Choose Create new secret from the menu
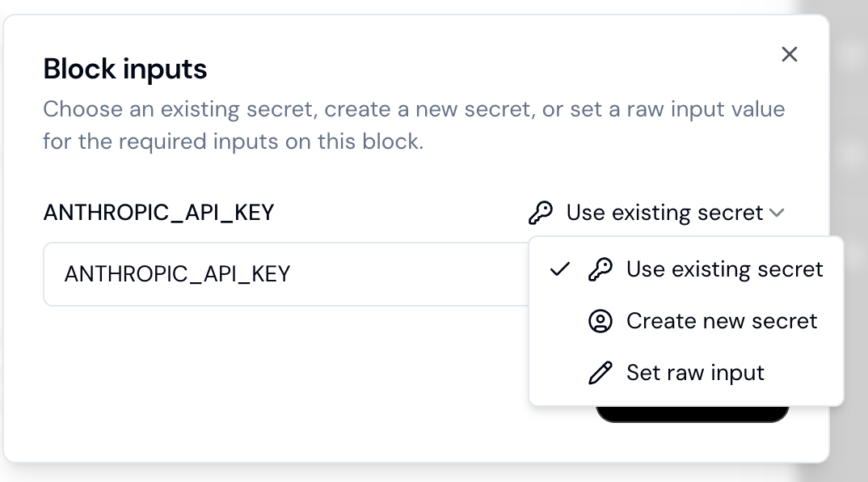This screenshot has height=482, width=868. [721, 321]
